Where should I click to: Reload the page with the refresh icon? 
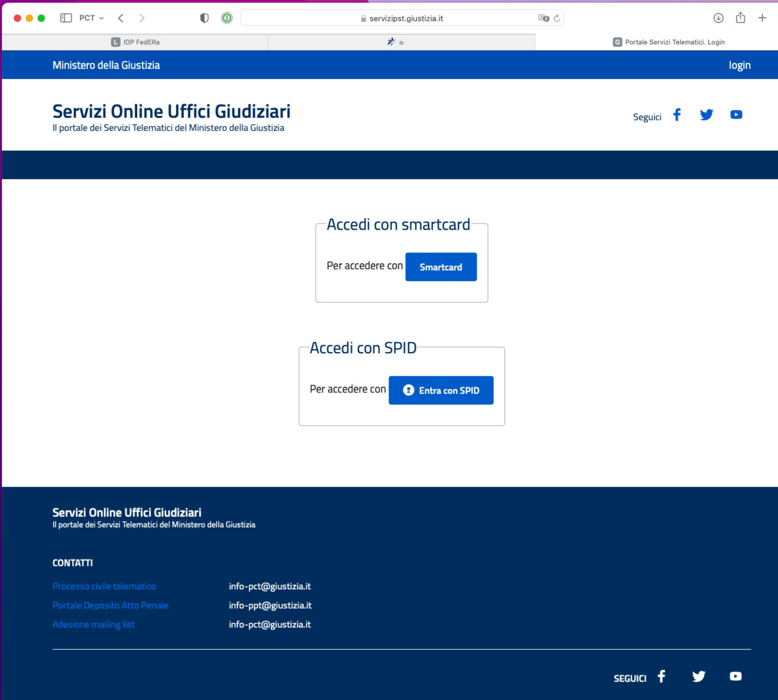point(557,18)
